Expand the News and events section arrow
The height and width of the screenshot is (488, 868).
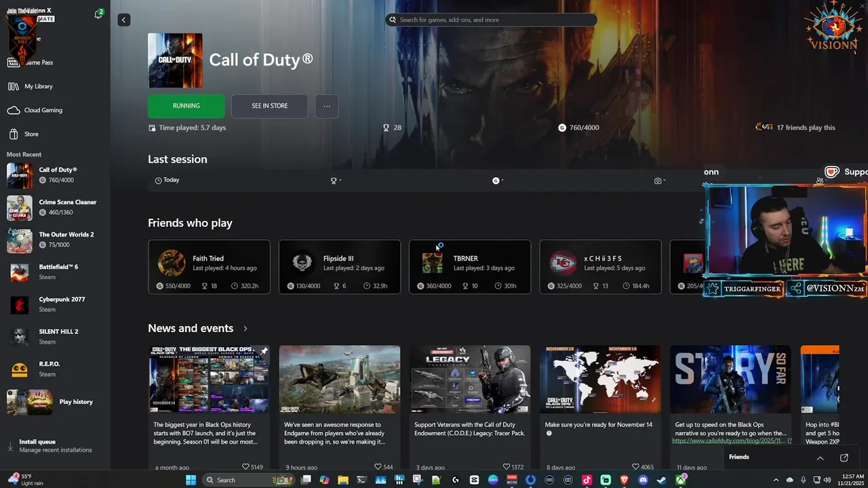[245, 328]
